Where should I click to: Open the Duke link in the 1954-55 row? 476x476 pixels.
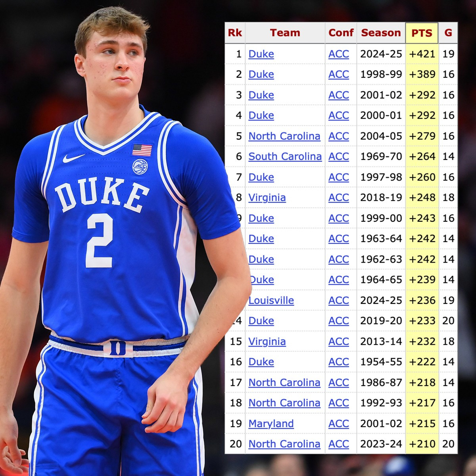(x=261, y=362)
